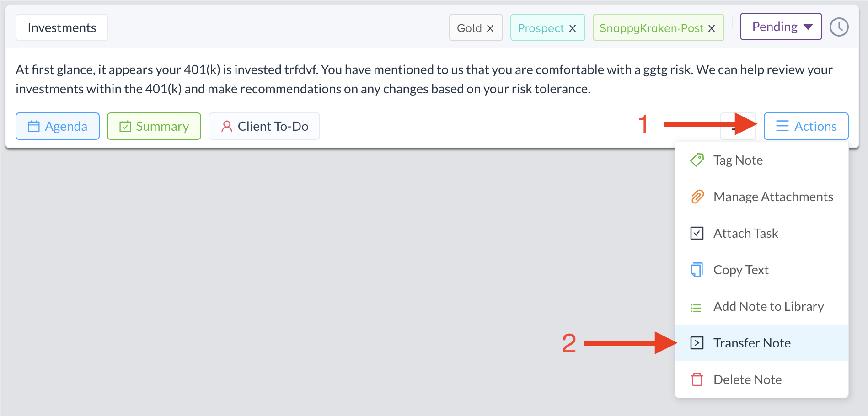868x416 pixels.
Task: Click the green tag icon
Action: [697, 160]
